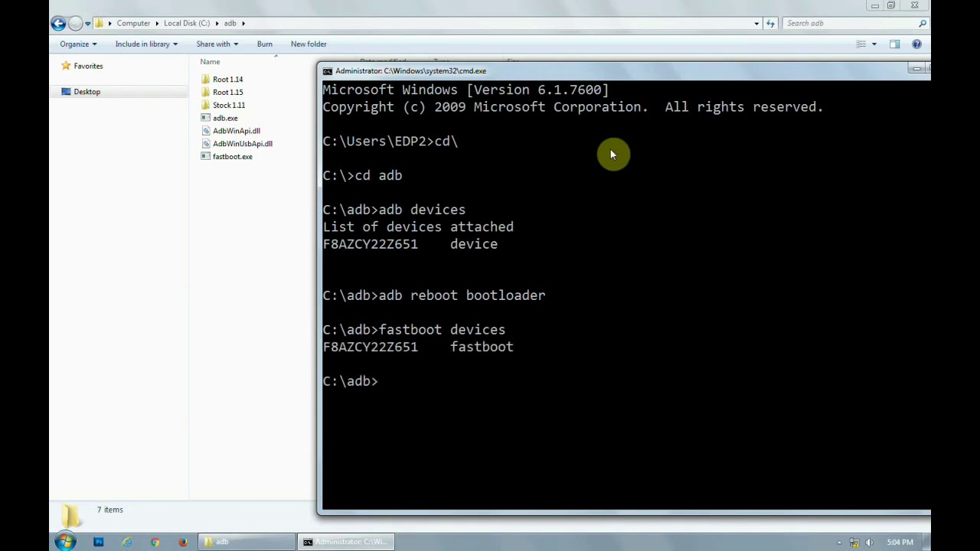
Task: Select the Root 1.14 folder
Action: [227, 80]
